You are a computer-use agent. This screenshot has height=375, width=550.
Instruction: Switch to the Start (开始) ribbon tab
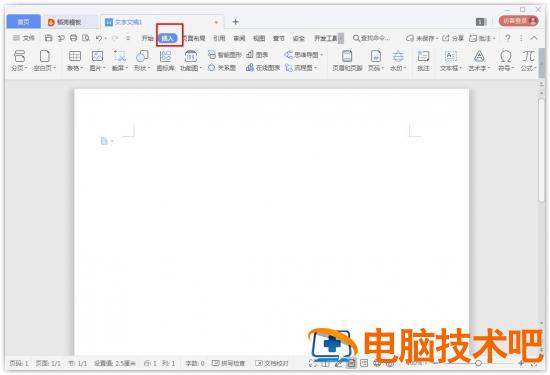[x=147, y=38]
